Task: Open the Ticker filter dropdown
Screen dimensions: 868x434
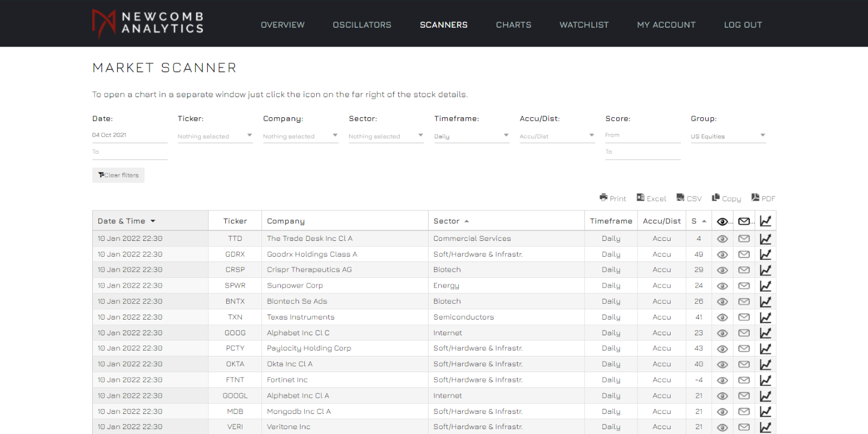Action: tap(215, 136)
